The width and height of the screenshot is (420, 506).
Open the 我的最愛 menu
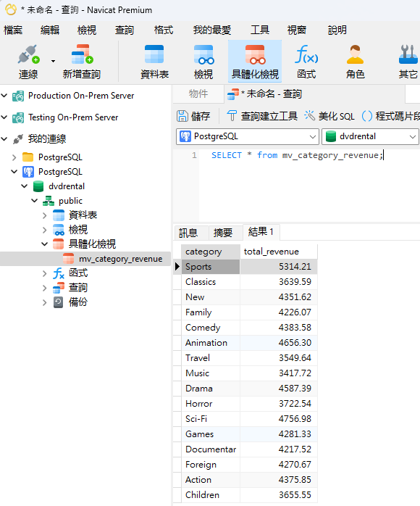211,30
